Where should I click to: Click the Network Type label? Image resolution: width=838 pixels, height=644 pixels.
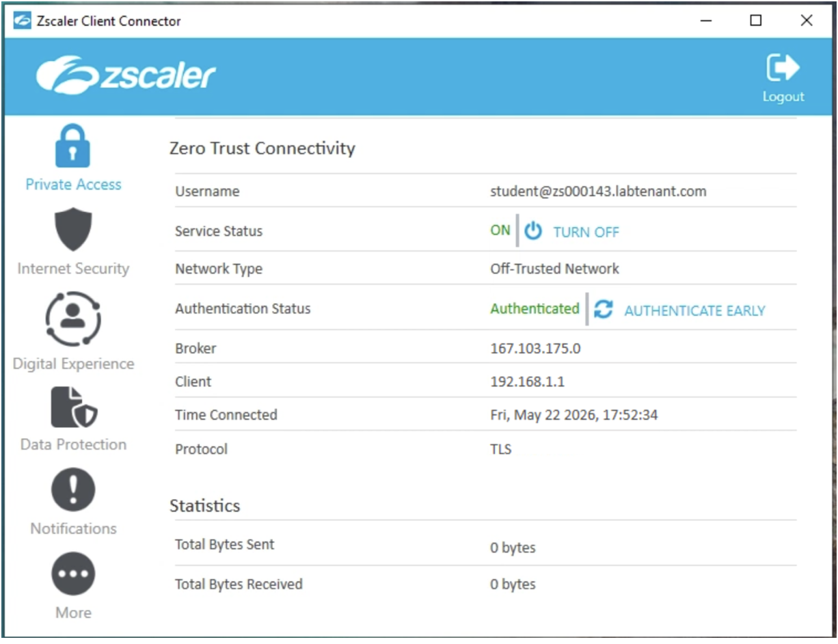pyautogui.click(x=219, y=269)
